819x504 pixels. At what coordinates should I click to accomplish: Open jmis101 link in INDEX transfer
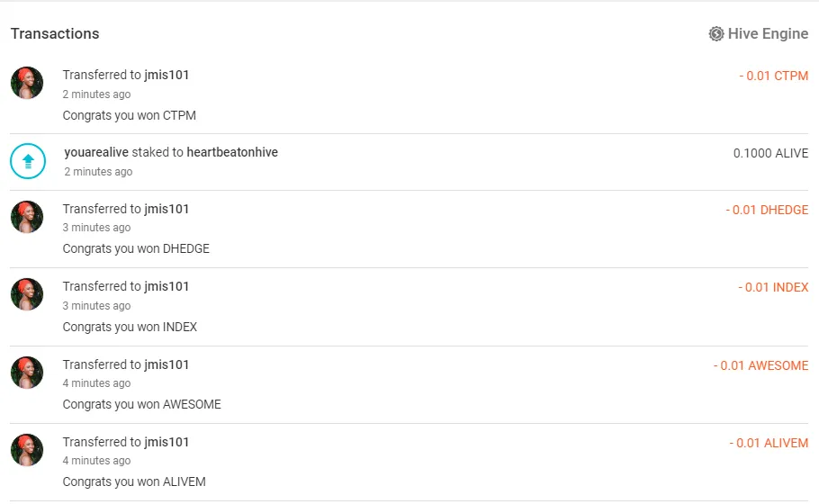166,286
